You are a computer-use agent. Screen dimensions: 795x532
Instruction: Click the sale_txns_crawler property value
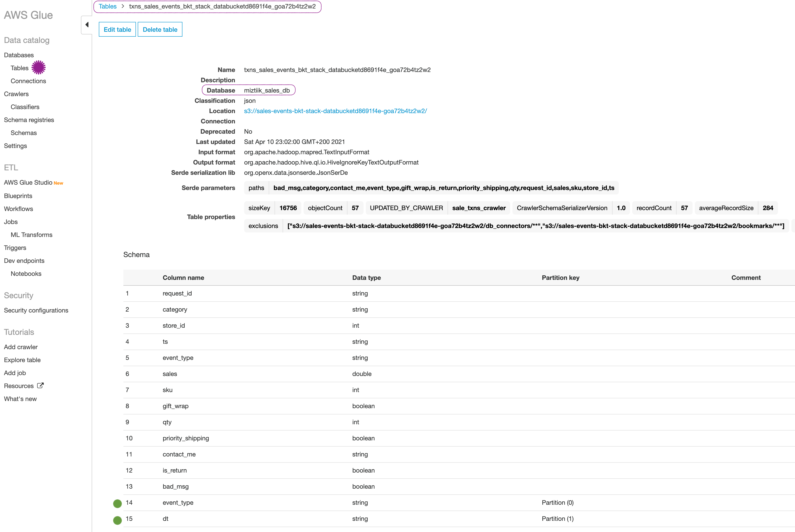pyautogui.click(x=478, y=208)
